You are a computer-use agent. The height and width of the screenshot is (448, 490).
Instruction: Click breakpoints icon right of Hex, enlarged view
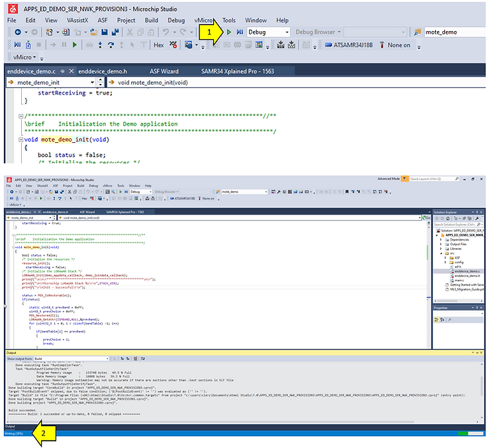pyautogui.click(x=173, y=45)
